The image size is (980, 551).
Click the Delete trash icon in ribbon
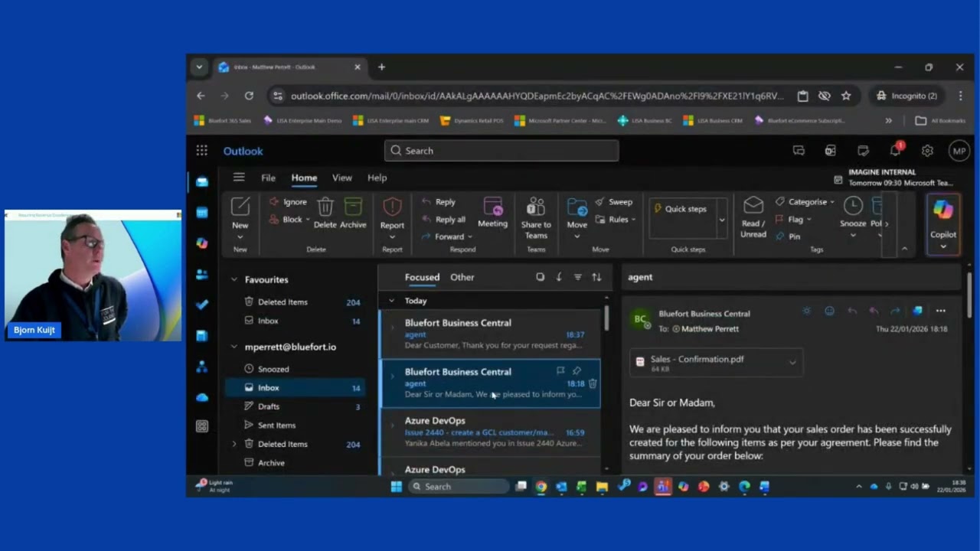325,214
